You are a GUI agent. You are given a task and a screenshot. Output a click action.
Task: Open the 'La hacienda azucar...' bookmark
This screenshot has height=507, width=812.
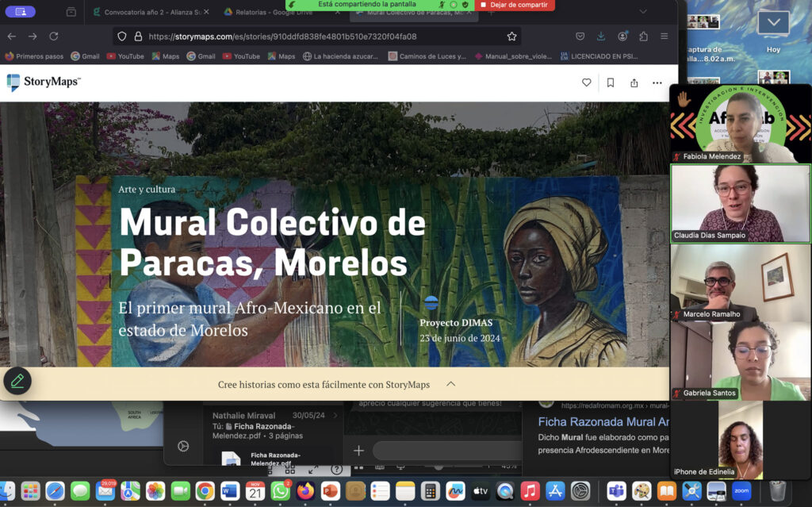click(x=341, y=56)
